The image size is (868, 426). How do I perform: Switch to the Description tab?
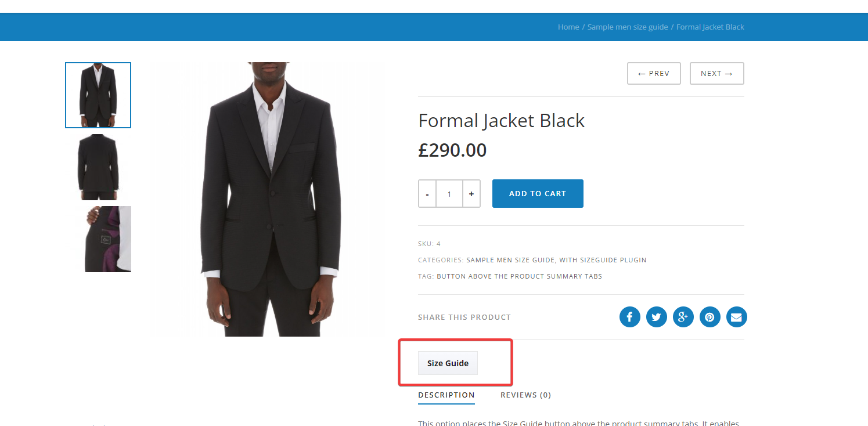tap(446, 395)
